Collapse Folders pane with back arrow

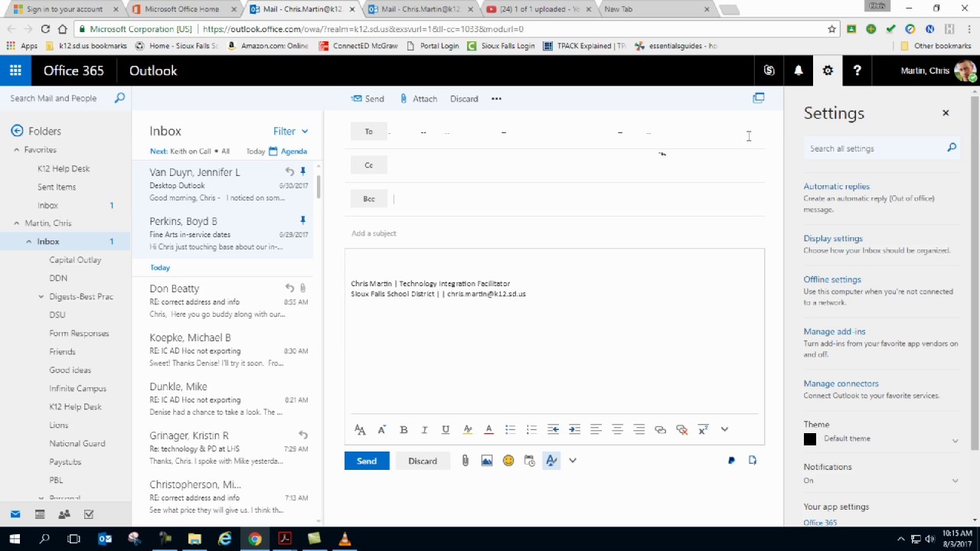point(17,131)
